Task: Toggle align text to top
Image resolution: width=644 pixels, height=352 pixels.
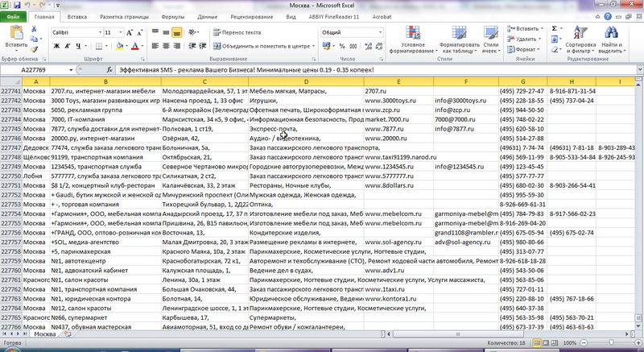Action: tap(155, 32)
